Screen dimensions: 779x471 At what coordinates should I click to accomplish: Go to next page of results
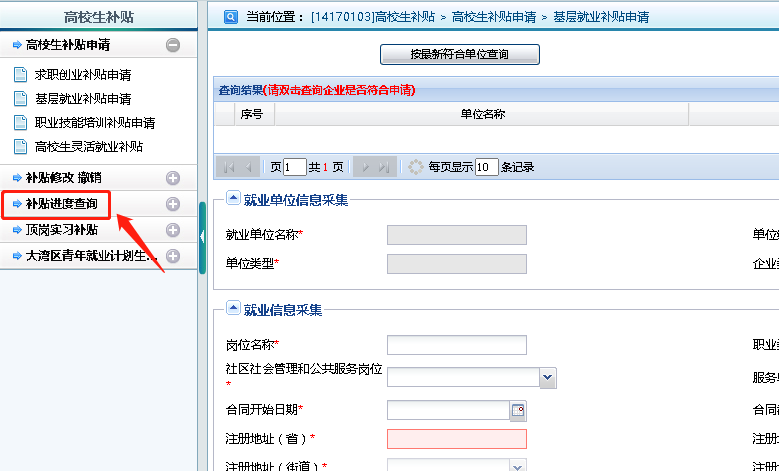pos(365,167)
